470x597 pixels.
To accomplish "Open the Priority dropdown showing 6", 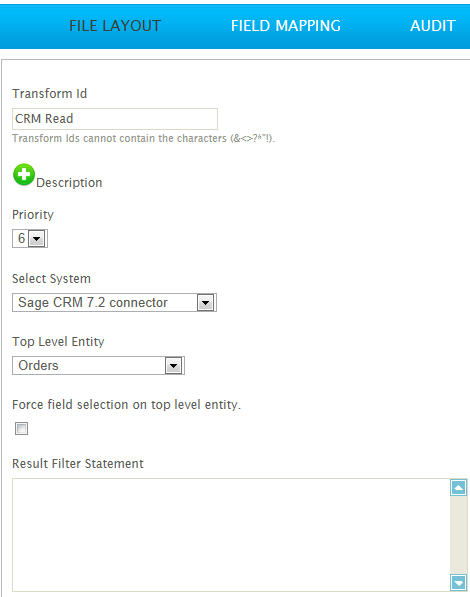I will (x=30, y=239).
